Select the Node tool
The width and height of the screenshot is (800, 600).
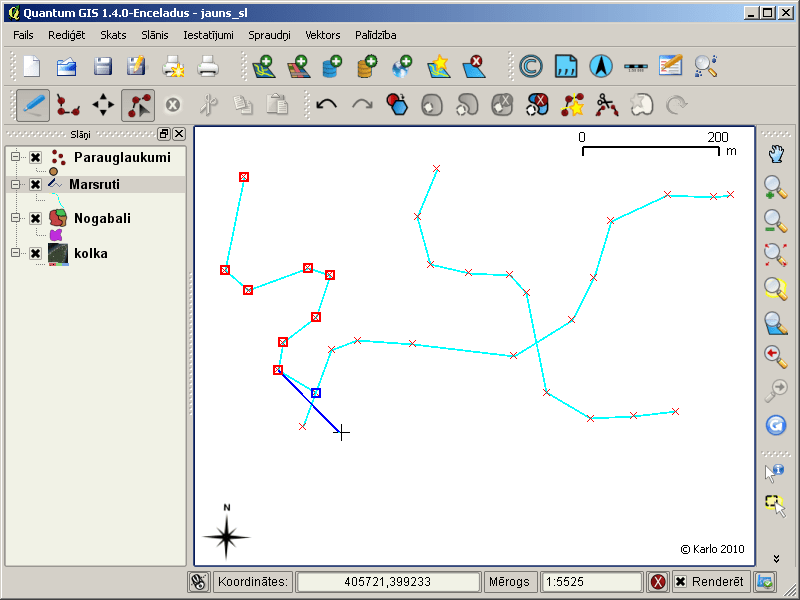click(x=138, y=106)
